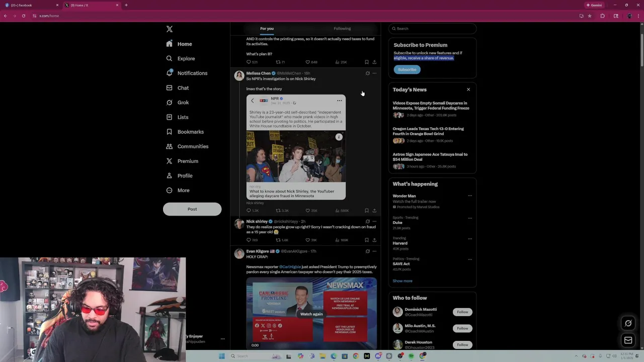Screen dimensions: 644x362
Task: Click Subscribe in the Premium card
Action: [x=407, y=69]
